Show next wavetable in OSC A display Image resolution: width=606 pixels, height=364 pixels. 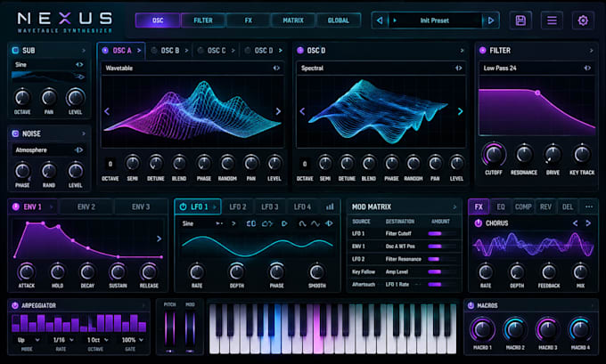tap(278, 111)
